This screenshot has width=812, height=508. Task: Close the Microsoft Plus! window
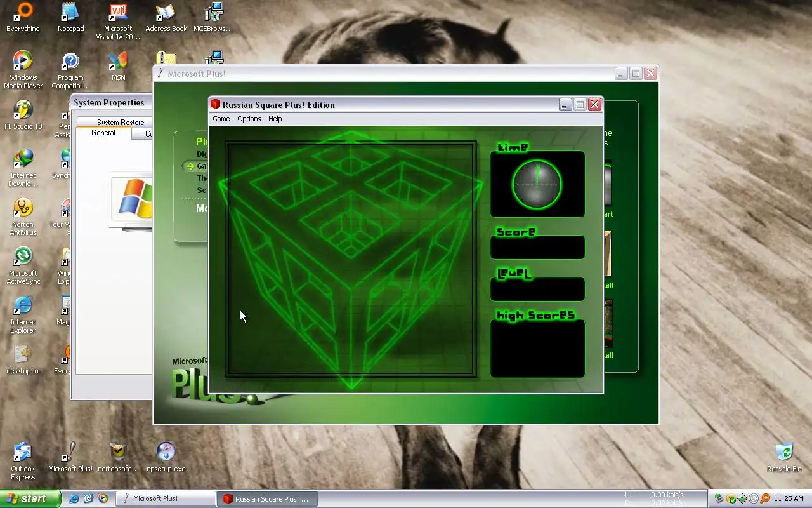(x=650, y=74)
